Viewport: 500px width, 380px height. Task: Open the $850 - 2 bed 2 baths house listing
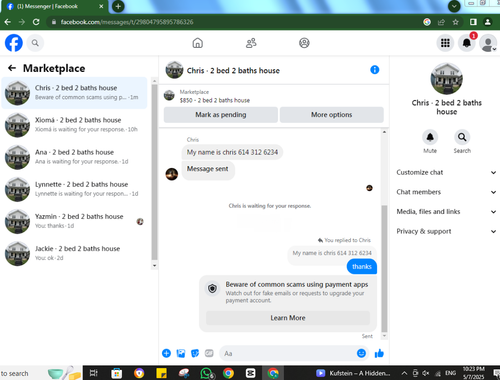coord(215,100)
